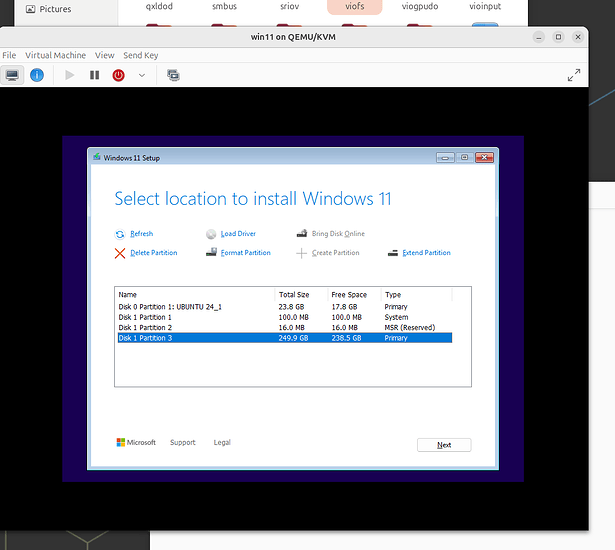Click the Refresh icon in Windows Setup
Viewport: 615px width, 550px height.
tap(120, 234)
